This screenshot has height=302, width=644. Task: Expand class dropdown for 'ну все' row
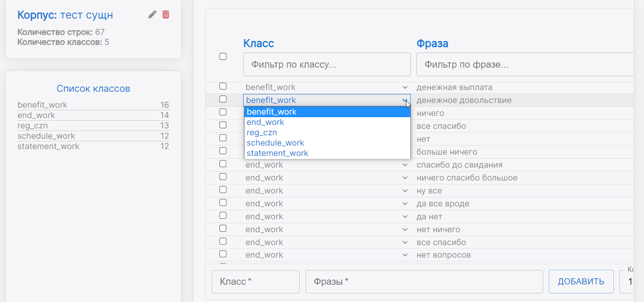pos(326,191)
